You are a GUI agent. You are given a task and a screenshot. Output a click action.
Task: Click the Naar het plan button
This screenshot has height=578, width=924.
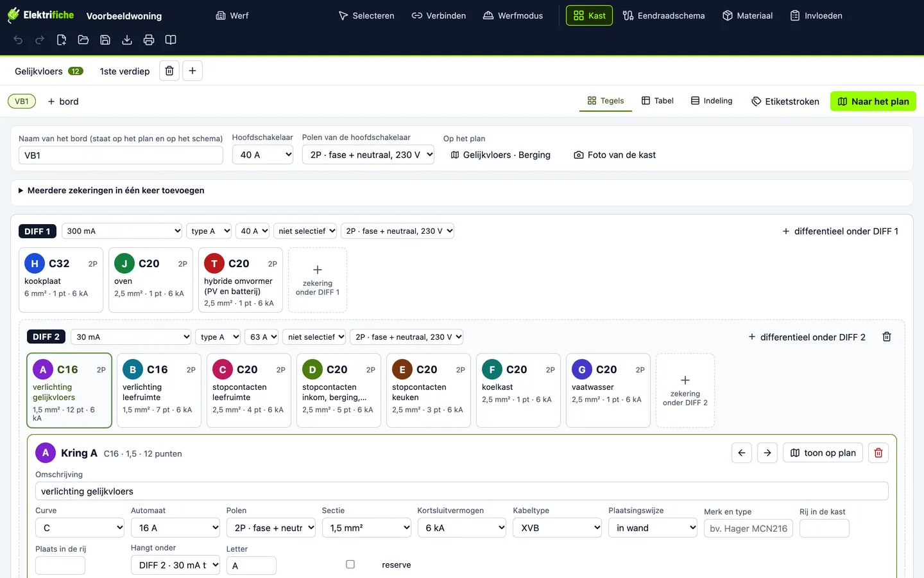[x=873, y=101]
